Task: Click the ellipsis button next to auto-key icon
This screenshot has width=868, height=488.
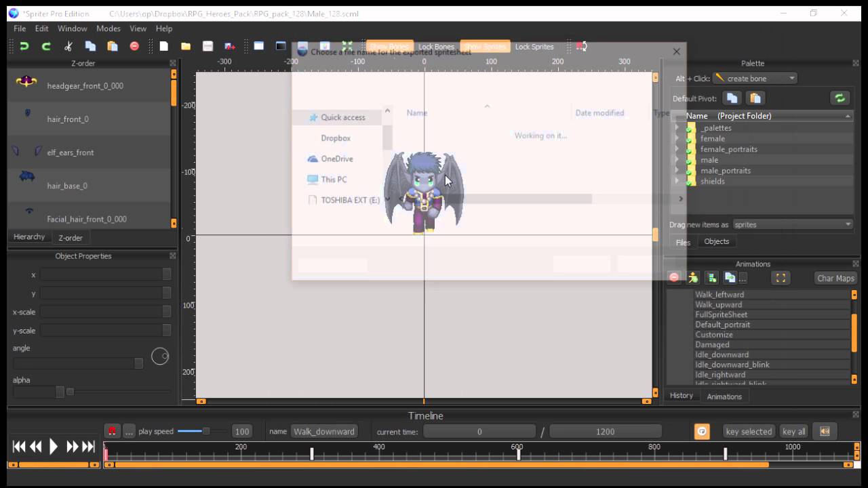Action: click(129, 431)
